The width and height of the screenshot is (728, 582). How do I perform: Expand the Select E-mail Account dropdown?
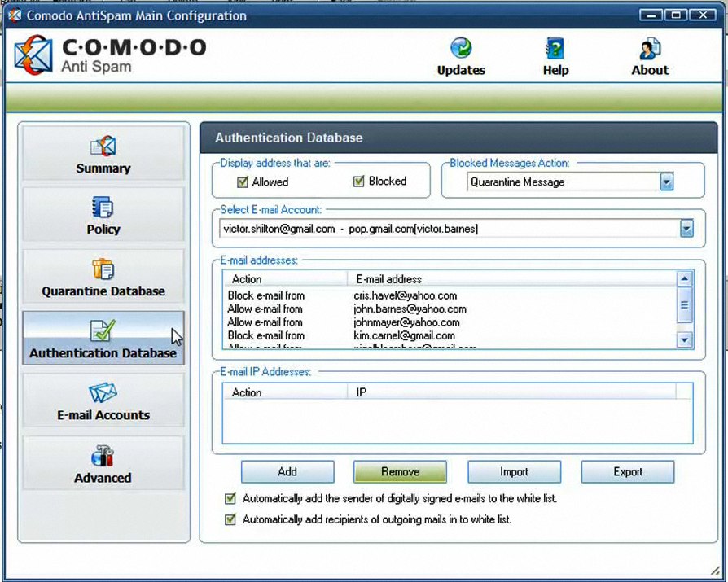coord(686,229)
